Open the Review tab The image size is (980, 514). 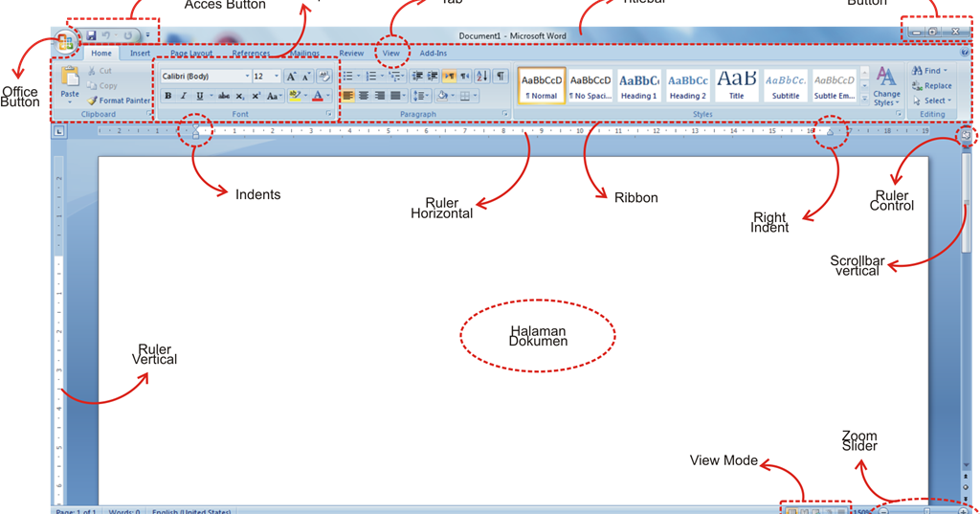coord(351,54)
